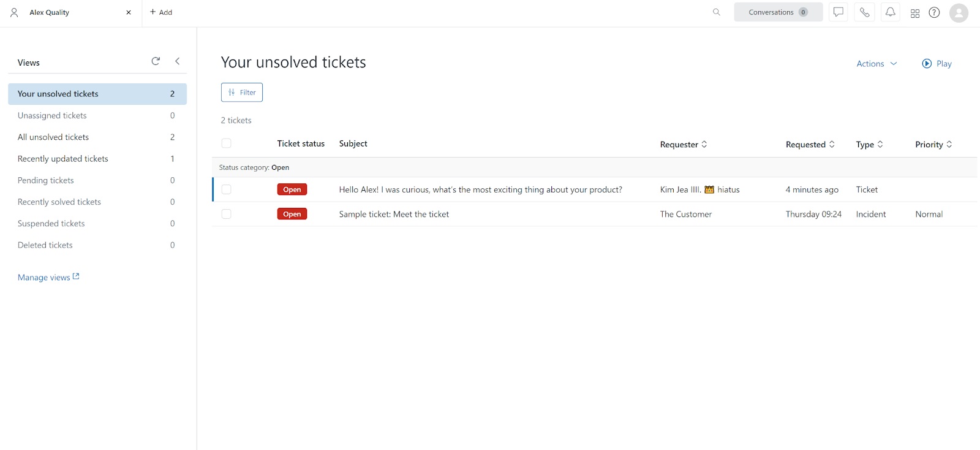The image size is (980, 450).
Task: Open the products grid icon
Action: pyautogui.click(x=915, y=13)
